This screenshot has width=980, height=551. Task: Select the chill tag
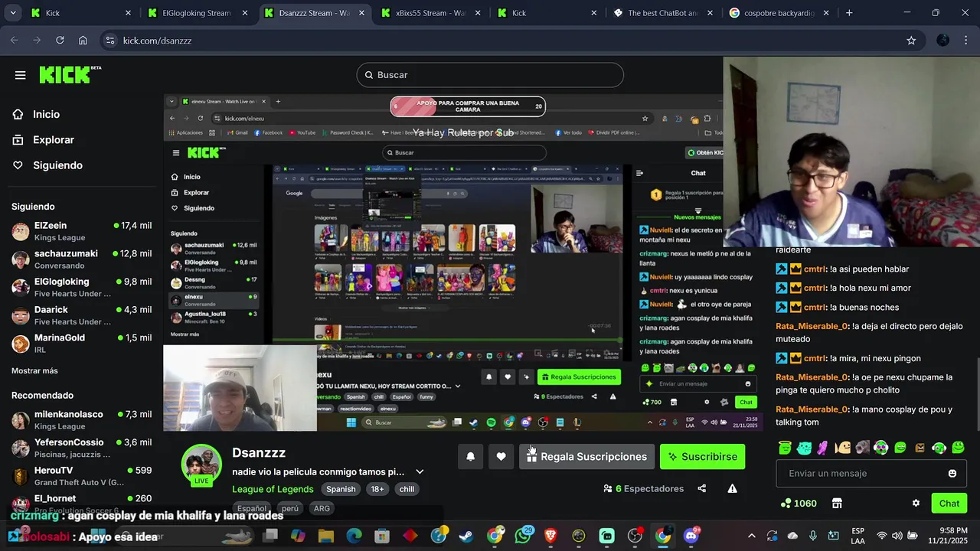point(407,489)
